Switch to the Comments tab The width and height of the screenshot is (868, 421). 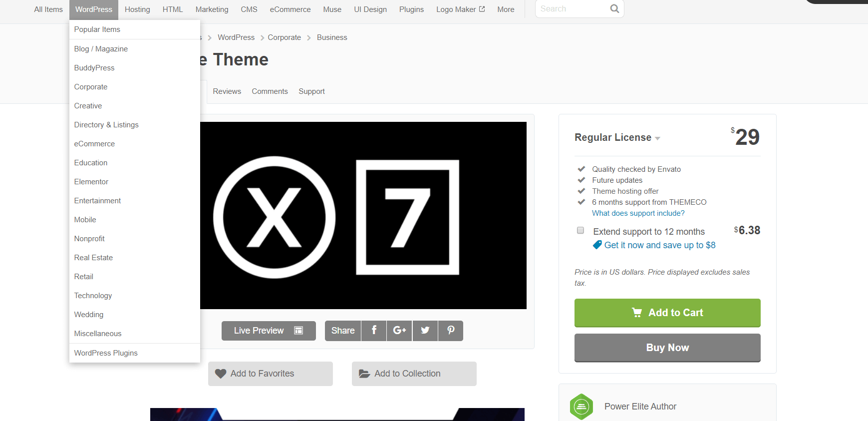pos(270,91)
